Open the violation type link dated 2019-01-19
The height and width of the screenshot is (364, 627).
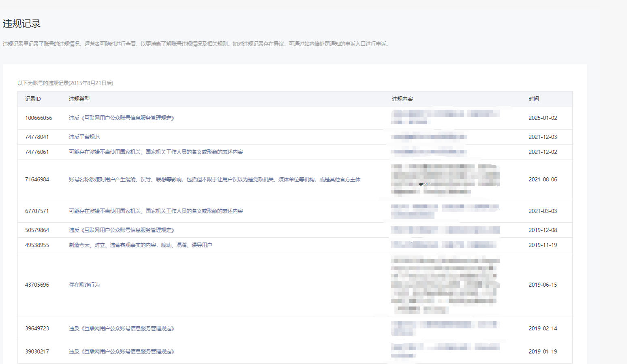[x=121, y=351]
